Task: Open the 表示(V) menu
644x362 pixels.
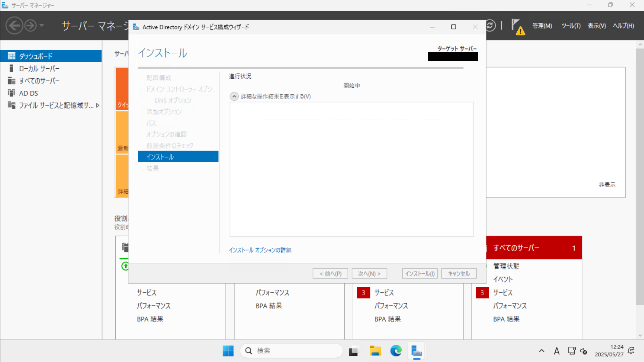Action: tap(597, 26)
